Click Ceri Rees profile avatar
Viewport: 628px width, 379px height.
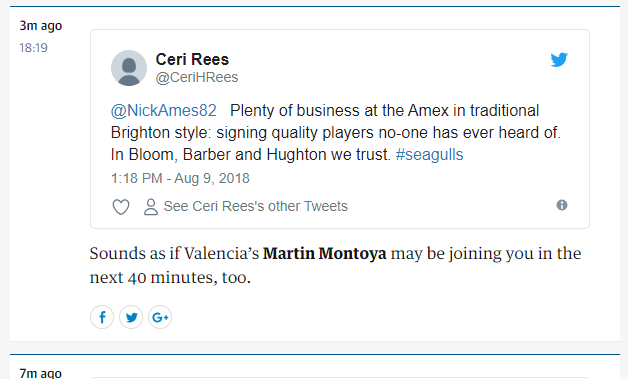(129, 68)
